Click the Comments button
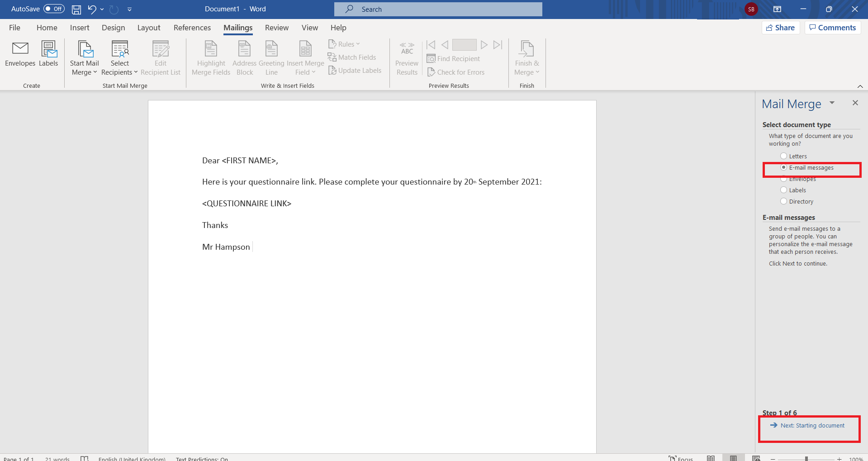Screen dimensions: 868x461 [833, 28]
